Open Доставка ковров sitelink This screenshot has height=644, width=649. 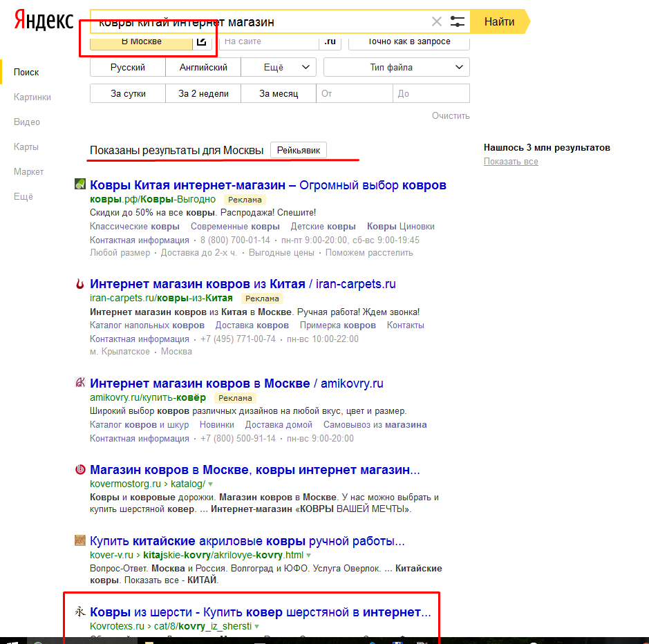[252, 325]
